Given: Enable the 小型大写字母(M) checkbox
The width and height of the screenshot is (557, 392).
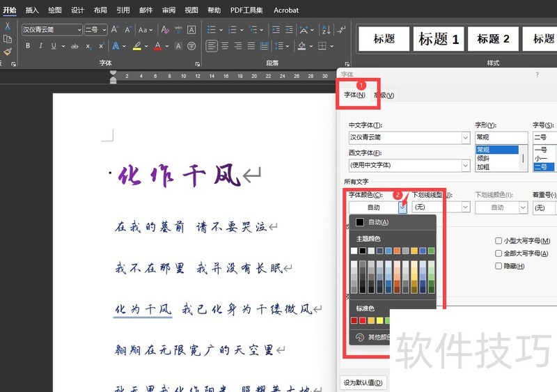Looking at the screenshot, I should click(x=499, y=241).
